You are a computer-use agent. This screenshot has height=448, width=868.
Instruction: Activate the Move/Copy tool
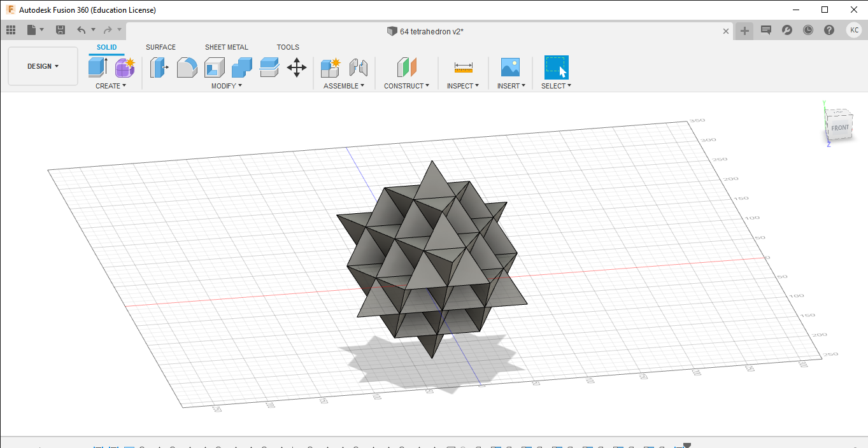296,67
